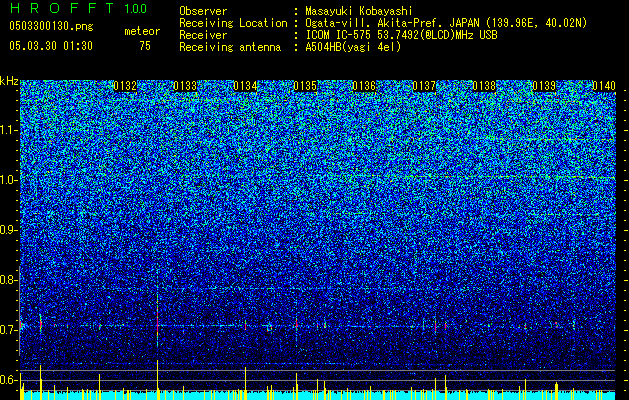Click the 0132 time marker
The height and width of the screenshot is (400, 629).
click(x=125, y=86)
